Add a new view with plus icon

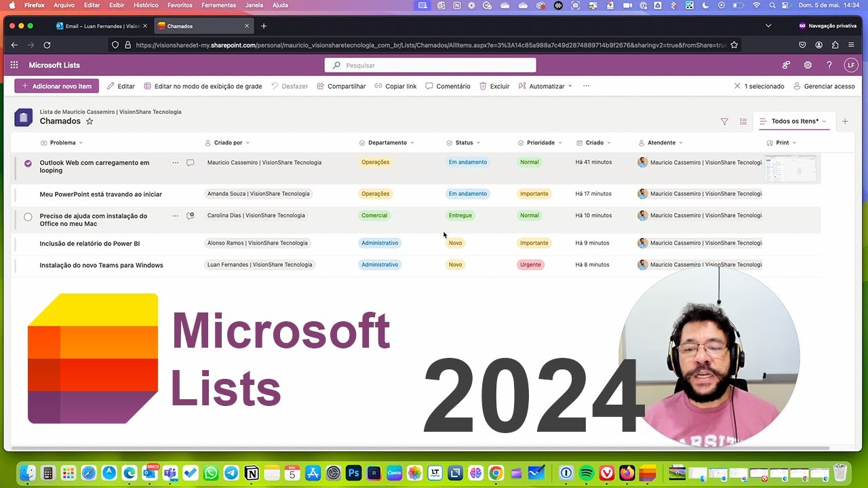[x=845, y=121]
